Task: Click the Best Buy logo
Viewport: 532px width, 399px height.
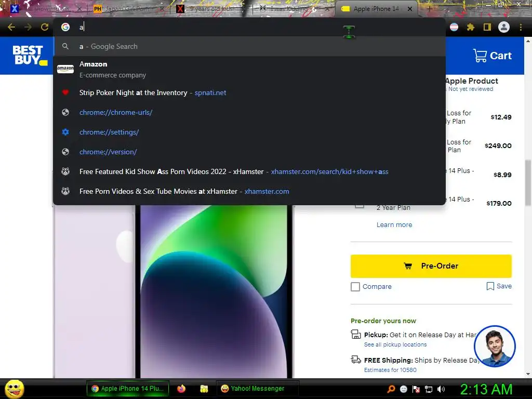Action: coord(30,55)
